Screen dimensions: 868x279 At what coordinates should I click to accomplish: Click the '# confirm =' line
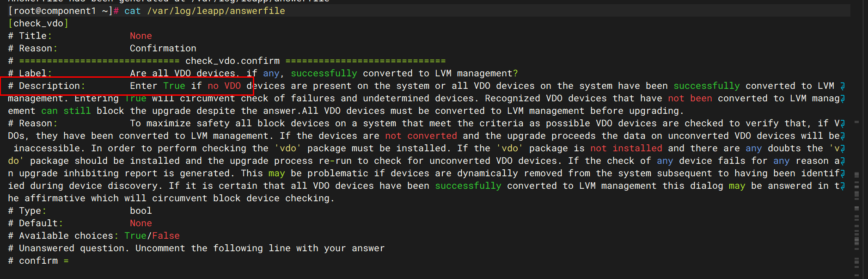[x=38, y=261]
